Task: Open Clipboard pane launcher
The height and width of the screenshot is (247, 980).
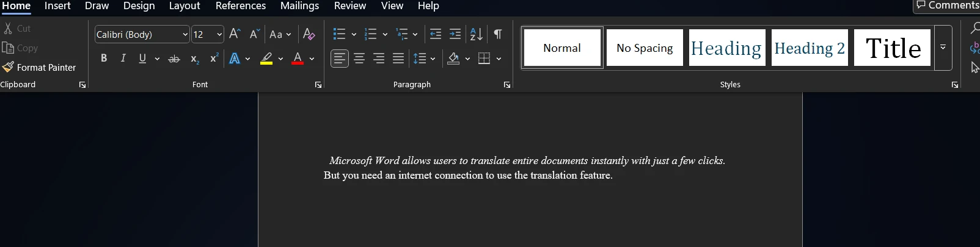Action: point(82,85)
